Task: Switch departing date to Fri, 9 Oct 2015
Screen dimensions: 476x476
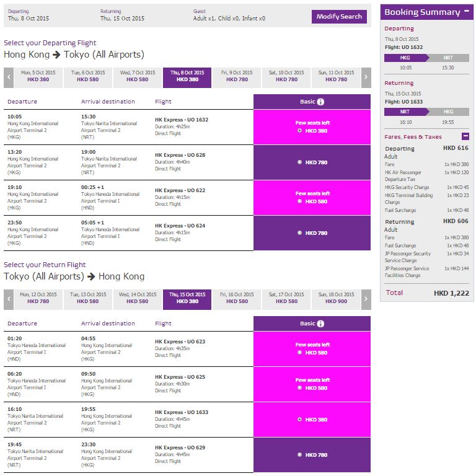Action: click(x=237, y=76)
